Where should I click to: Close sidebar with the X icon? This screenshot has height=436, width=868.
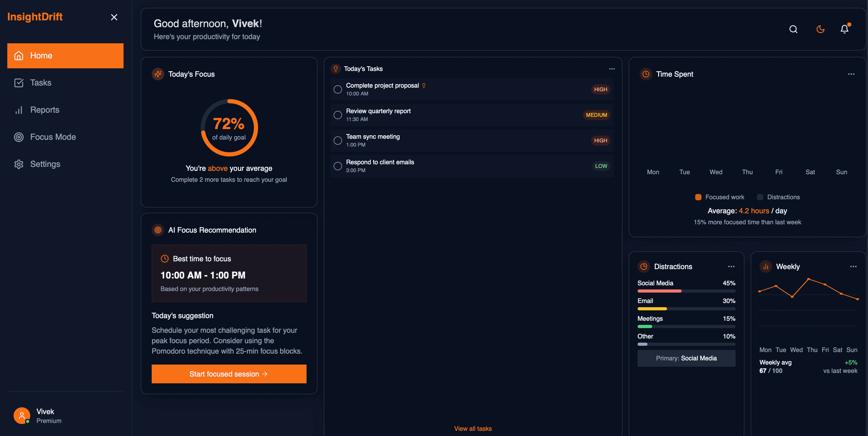click(114, 17)
